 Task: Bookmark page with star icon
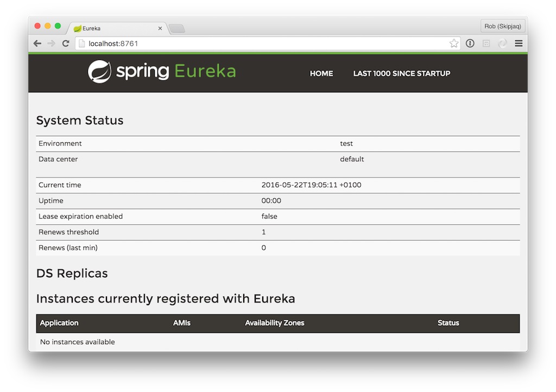453,43
